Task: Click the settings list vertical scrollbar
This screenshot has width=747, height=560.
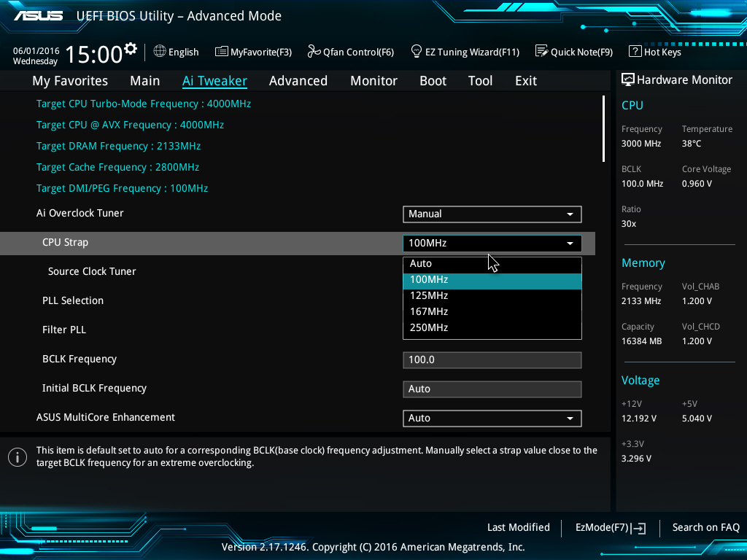Action: pos(603,129)
